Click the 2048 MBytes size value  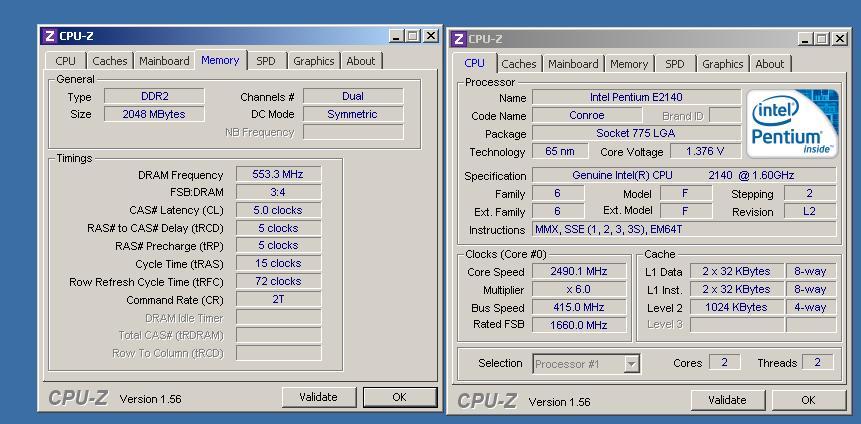pyautogui.click(x=154, y=114)
